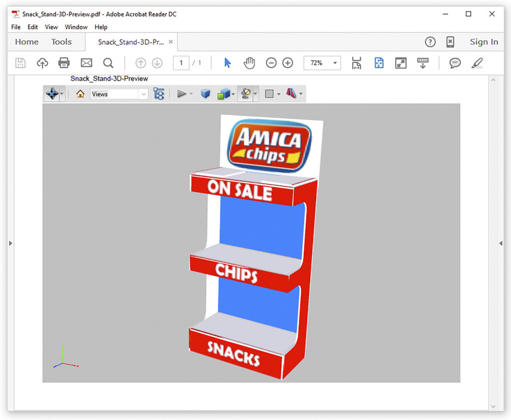Click the Sign In link
This screenshot has height=420, width=511.
483,42
